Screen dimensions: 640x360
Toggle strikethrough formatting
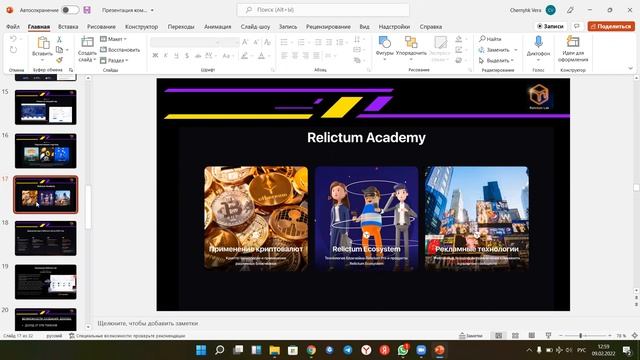click(x=198, y=56)
